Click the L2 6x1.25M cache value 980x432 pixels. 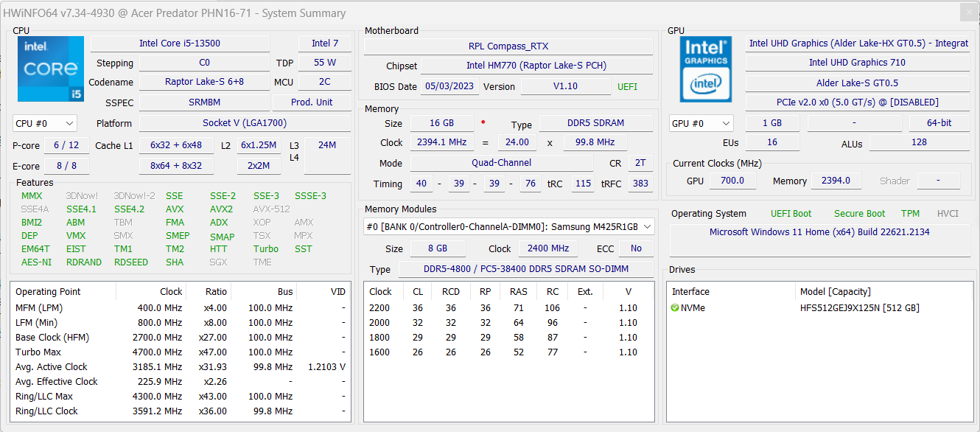[259, 146]
